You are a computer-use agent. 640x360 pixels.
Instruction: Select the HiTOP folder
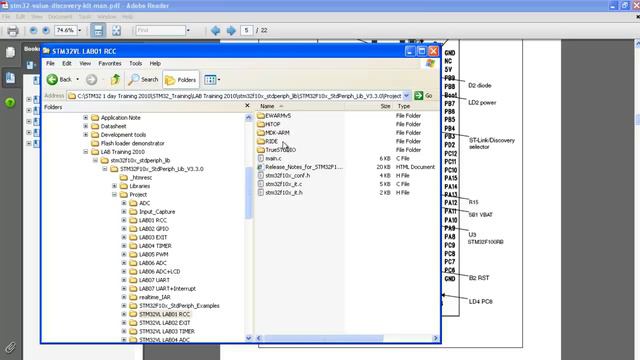coord(269,124)
